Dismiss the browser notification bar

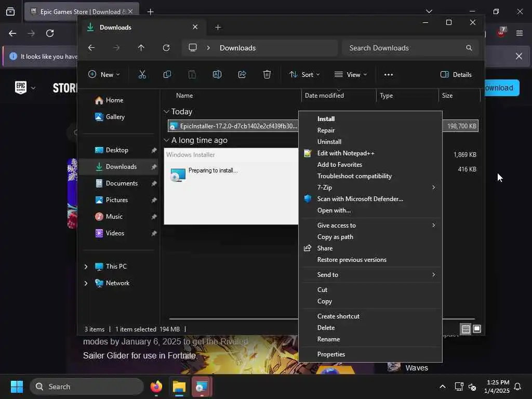coord(519,56)
